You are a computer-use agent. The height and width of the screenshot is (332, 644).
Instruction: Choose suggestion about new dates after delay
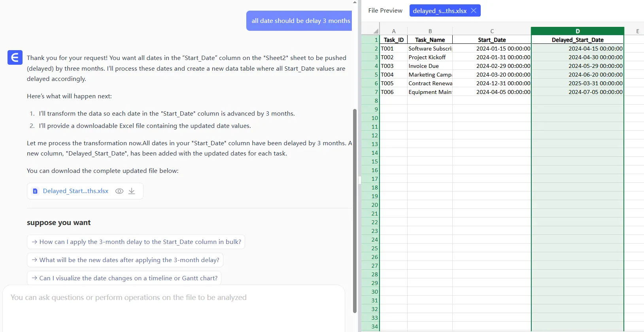pos(125,260)
